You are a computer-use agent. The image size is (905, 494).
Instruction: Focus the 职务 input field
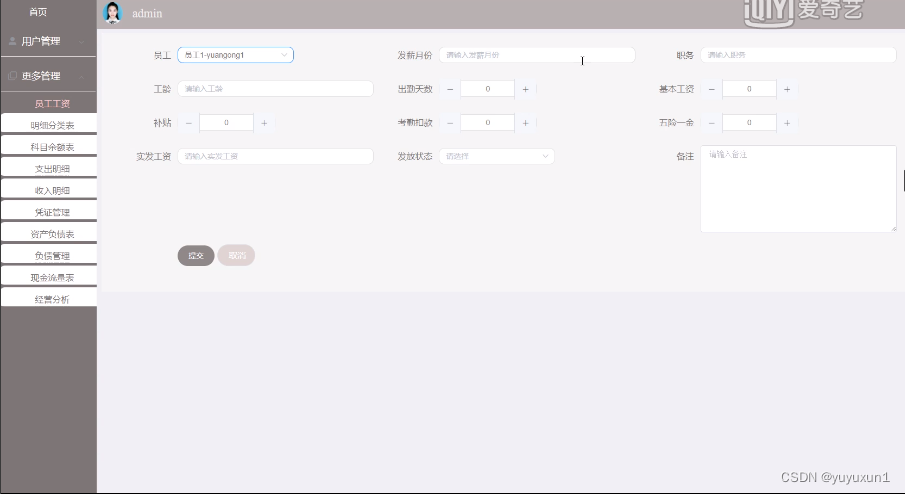[799, 55]
